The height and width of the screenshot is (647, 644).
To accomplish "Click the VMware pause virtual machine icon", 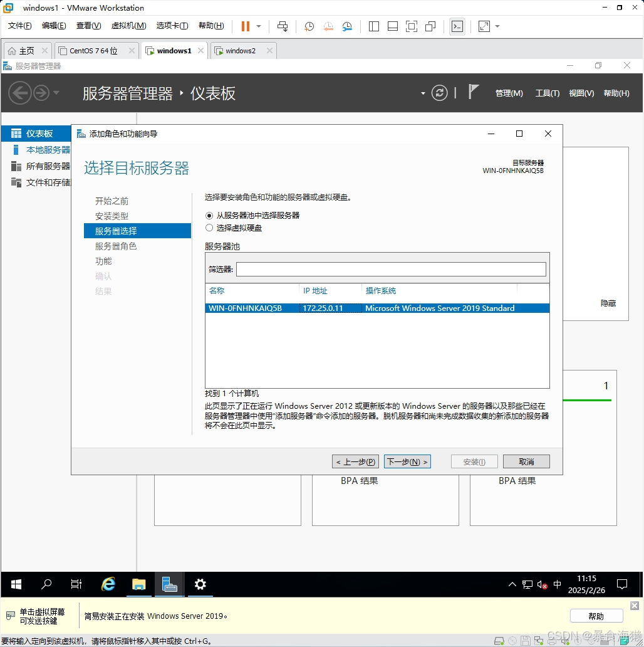I will tap(246, 26).
